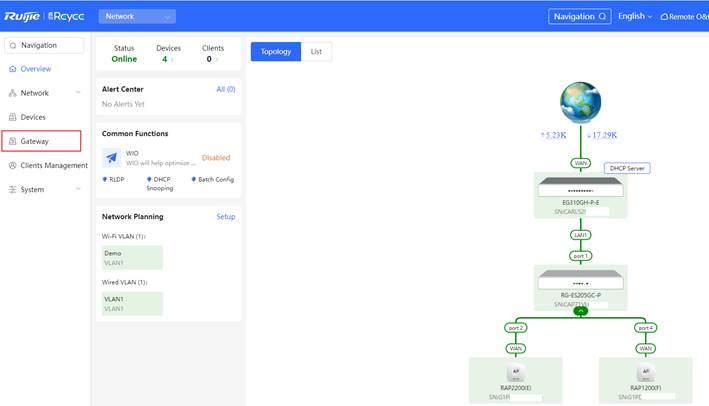This screenshot has height=406, width=709.
Task: Expand the Network sidebar menu
Action: (x=43, y=93)
